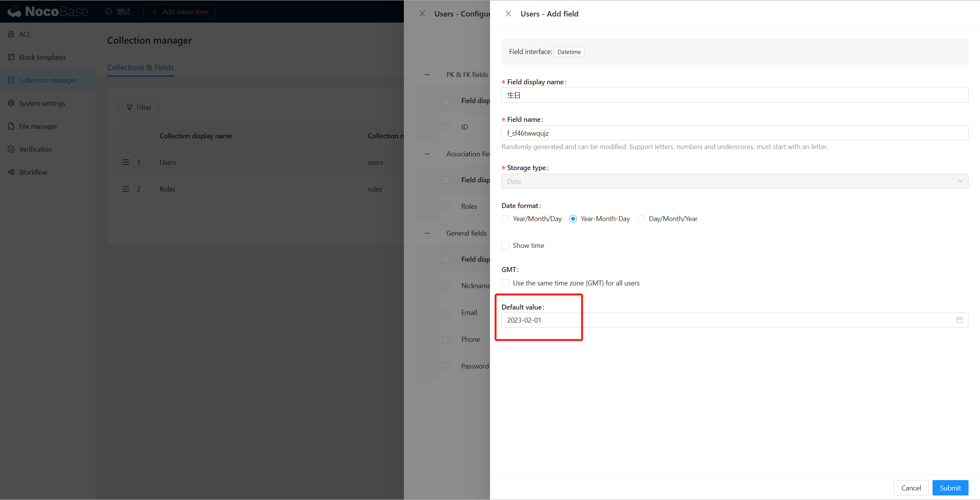Collapse the General fields group

[x=427, y=233]
